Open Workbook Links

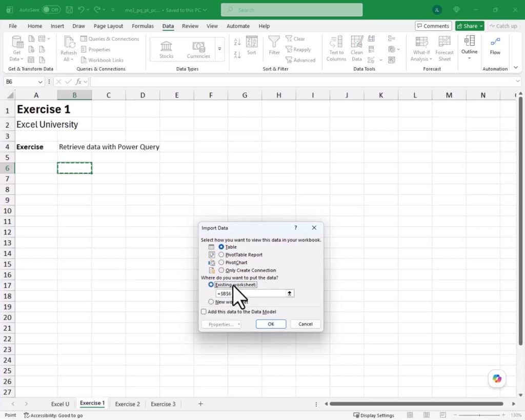102,61
